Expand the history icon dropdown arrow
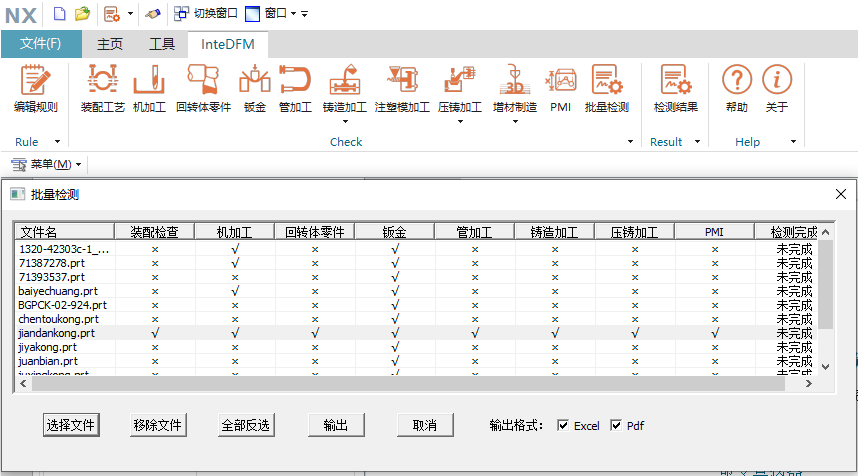 click(x=130, y=13)
